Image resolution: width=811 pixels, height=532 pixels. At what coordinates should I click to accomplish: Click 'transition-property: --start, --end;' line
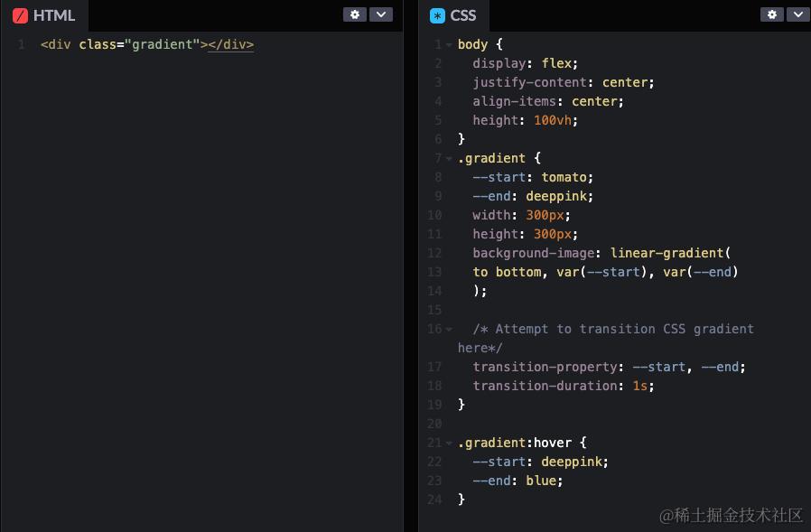(609, 367)
